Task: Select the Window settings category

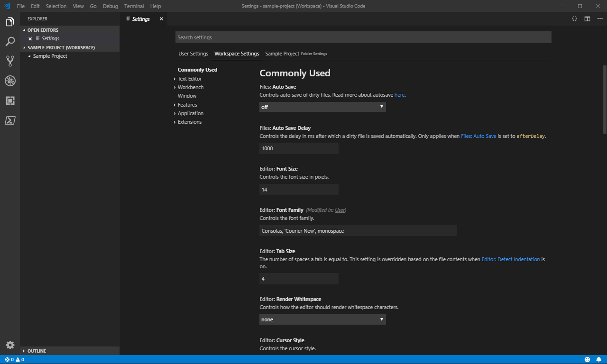Action: click(x=187, y=96)
